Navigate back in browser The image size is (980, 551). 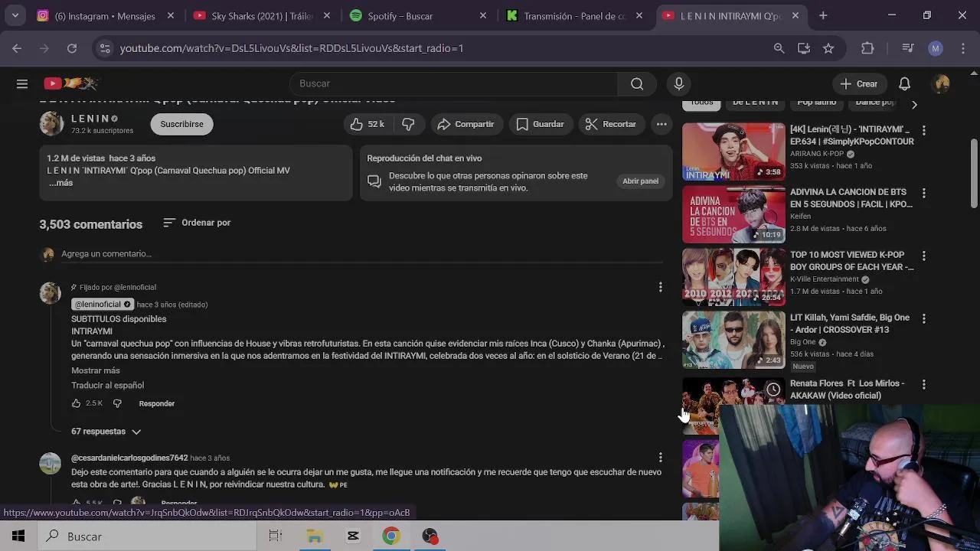pos(17,48)
